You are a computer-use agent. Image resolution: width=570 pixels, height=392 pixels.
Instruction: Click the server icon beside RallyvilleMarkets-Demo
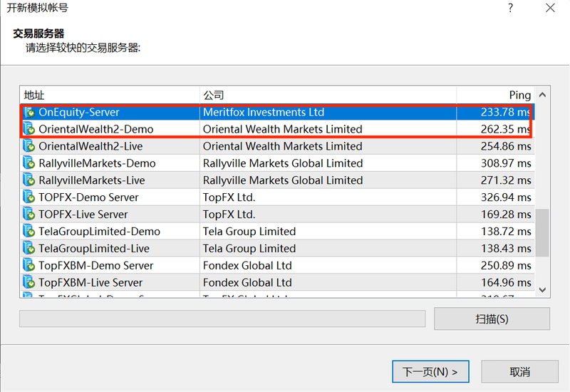point(28,163)
